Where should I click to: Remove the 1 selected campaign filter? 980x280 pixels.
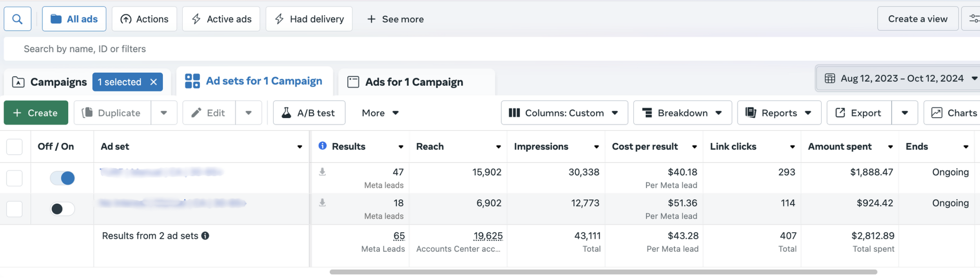click(x=154, y=82)
